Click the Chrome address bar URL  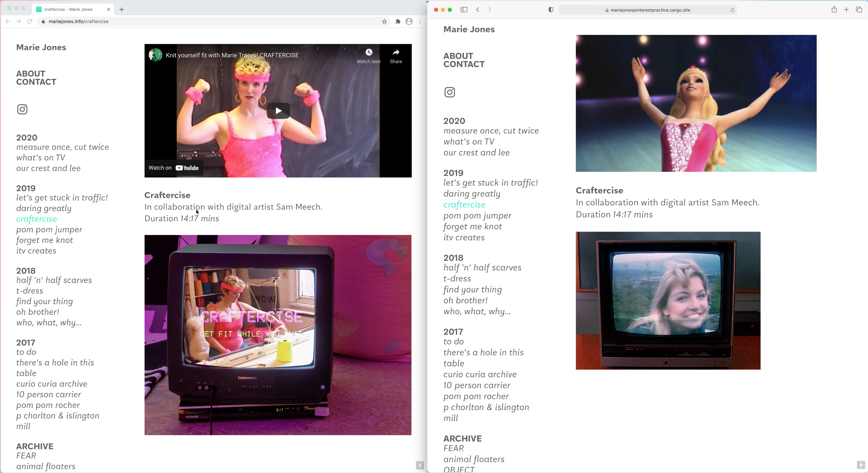click(x=79, y=21)
